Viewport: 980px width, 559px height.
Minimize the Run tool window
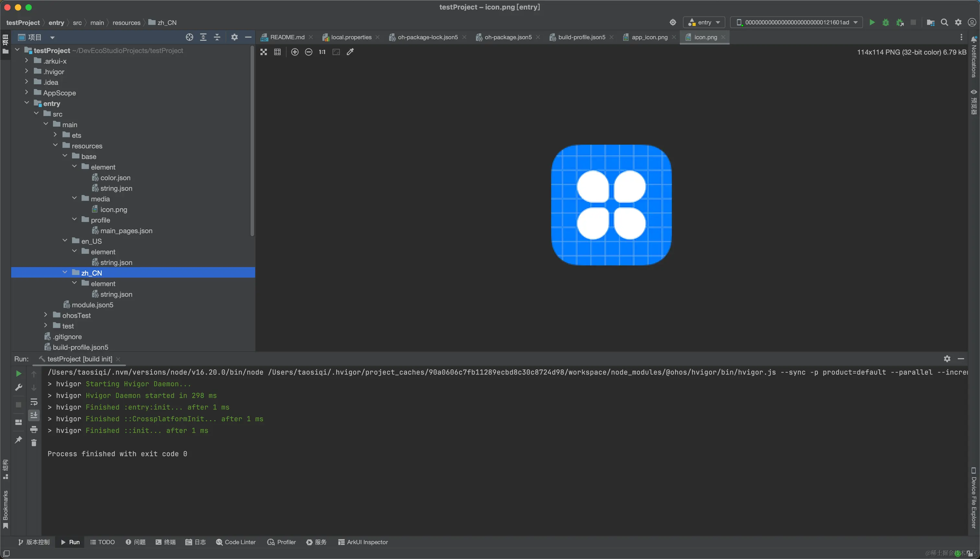(x=961, y=359)
